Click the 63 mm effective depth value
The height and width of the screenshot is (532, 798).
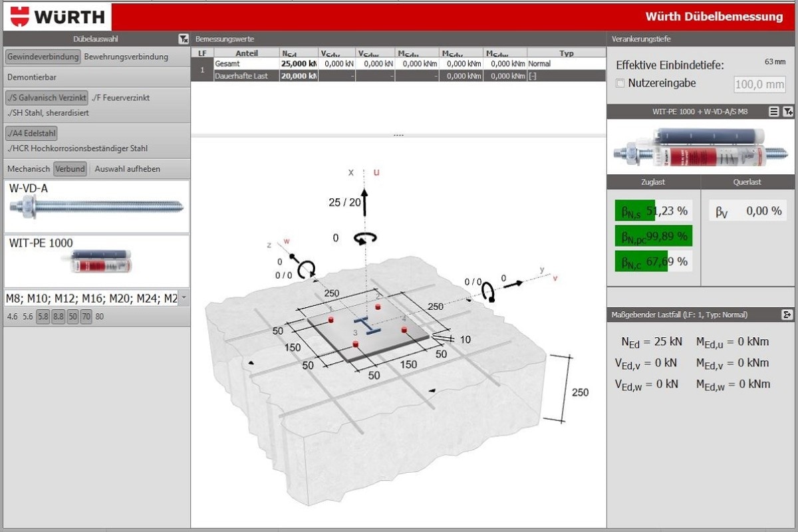pos(775,62)
